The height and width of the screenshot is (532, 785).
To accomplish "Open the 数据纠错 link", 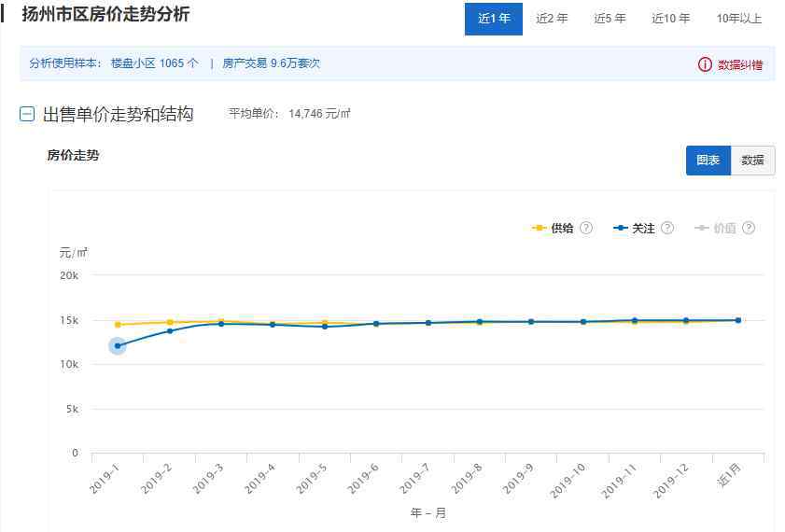I will [740, 64].
